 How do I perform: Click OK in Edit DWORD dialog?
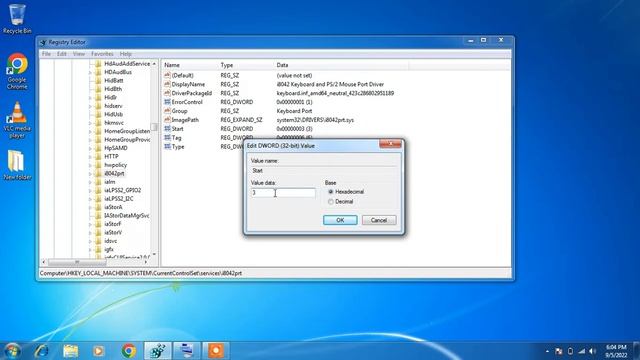point(340,220)
